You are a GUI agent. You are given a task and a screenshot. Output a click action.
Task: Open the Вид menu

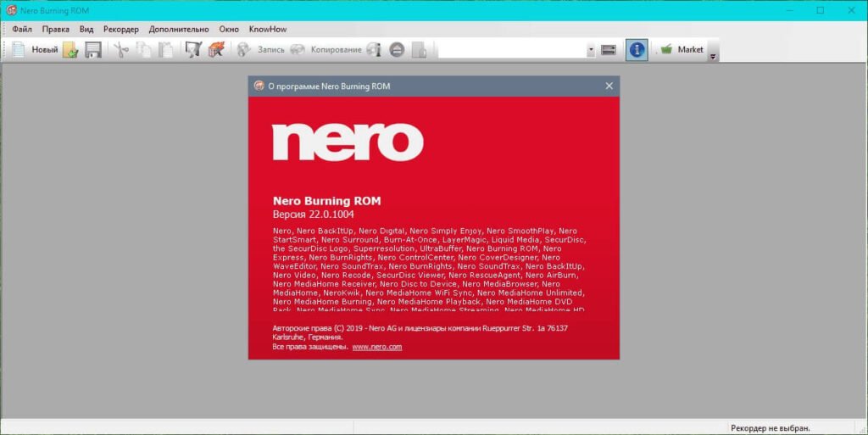pyautogui.click(x=86, y=30)
